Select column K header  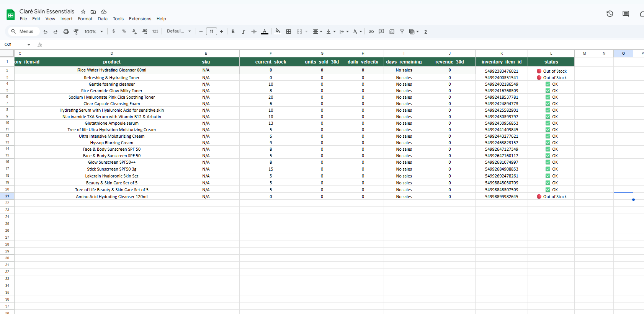pos(502,54)
